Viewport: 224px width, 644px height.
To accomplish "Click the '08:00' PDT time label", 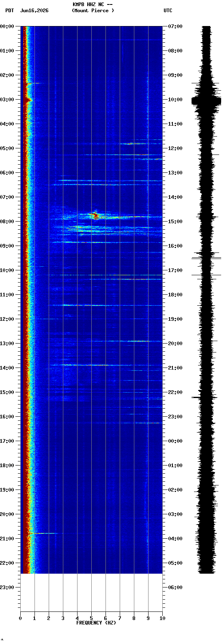I will pyautogui.click(x=7, y=222).
